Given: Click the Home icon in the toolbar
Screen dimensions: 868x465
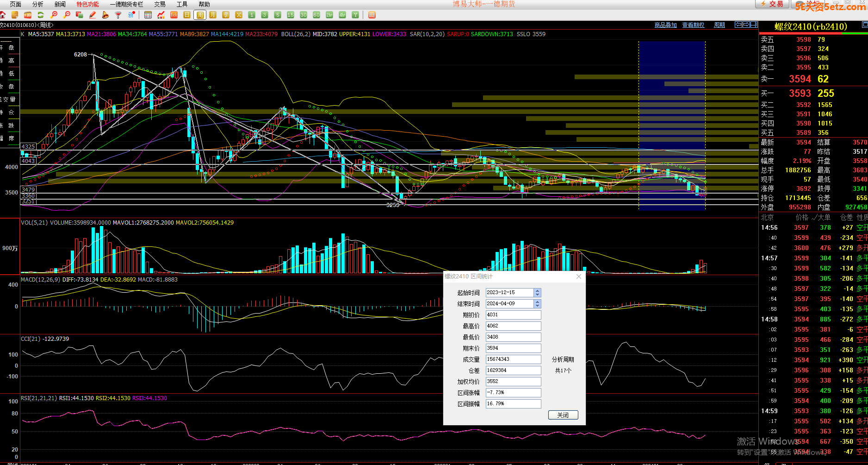Looking at the screenshot, I should [x=3, y=15].
